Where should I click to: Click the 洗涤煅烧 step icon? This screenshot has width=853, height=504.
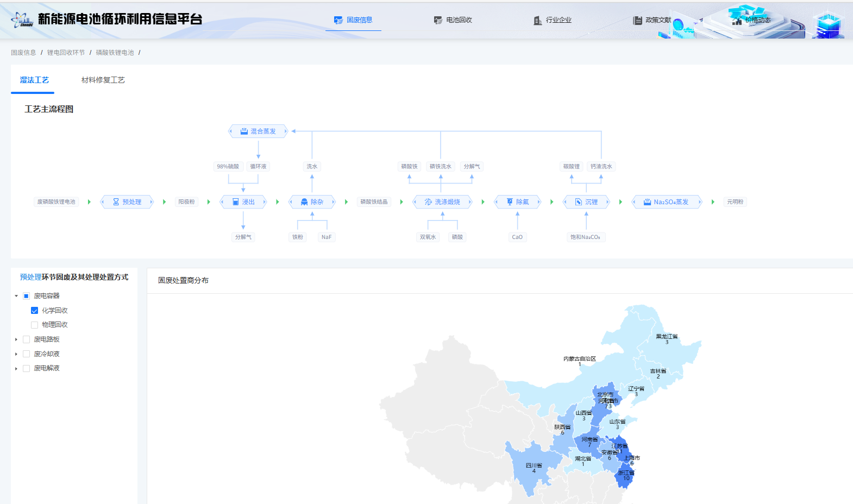coord(428,202)
